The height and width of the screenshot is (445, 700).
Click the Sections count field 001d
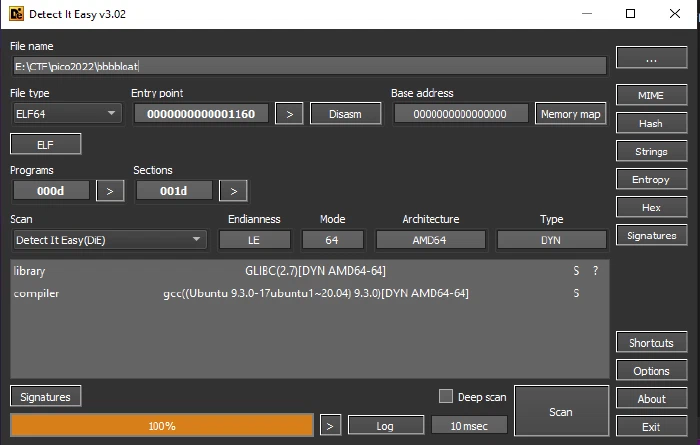pyautogui.click(x=174, y=191)
